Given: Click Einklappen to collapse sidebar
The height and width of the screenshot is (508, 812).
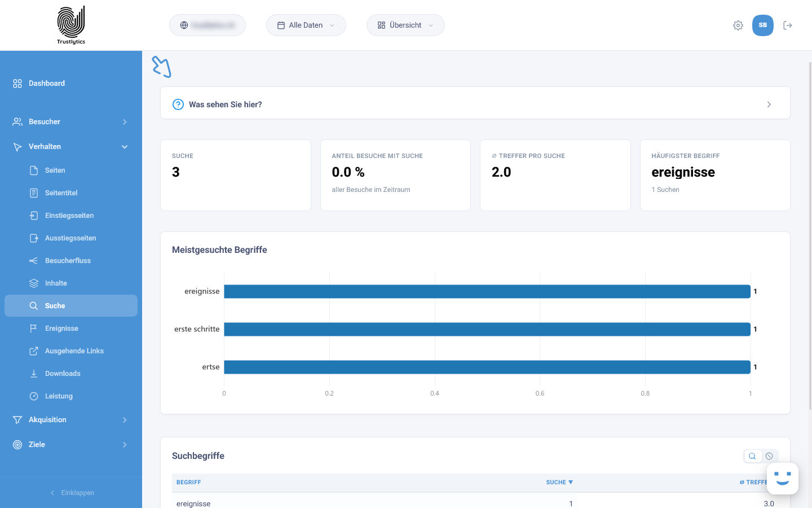Looking at the screenshot, I should 71,493.
